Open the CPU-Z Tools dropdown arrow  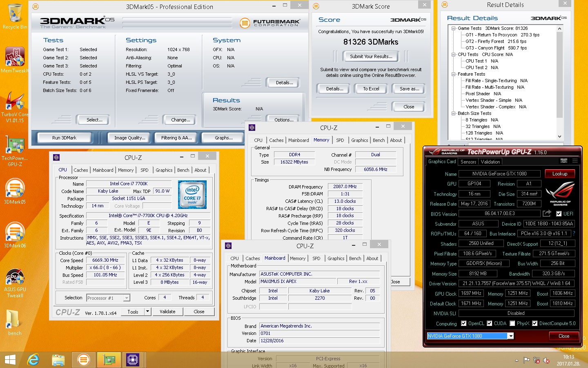(x=148, y=312)
